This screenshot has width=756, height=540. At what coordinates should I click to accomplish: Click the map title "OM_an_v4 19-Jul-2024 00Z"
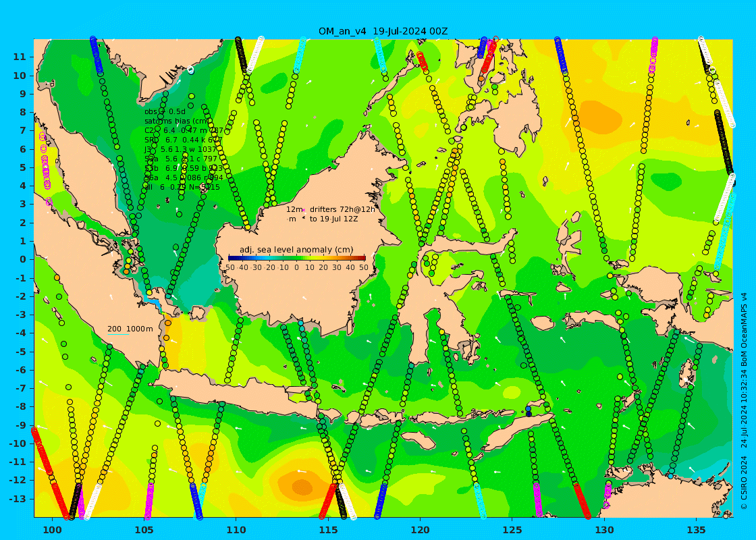383,31
